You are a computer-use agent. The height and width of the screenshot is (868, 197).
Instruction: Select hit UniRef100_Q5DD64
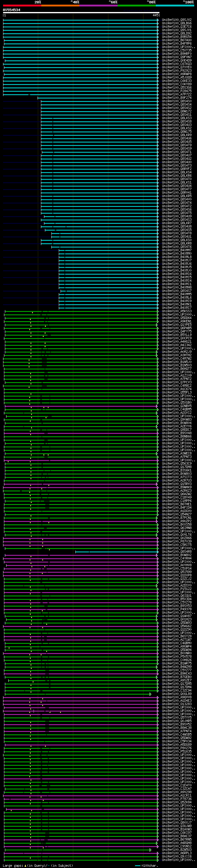[177, 318]
